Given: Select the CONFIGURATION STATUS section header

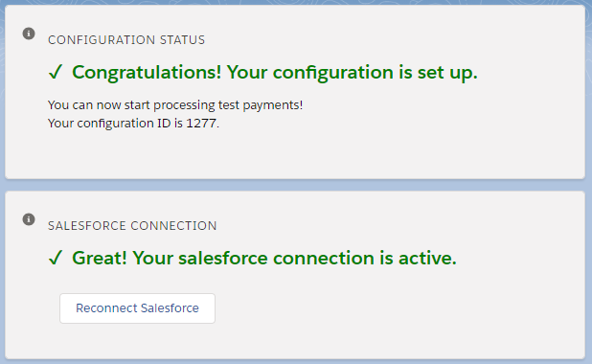Looking at the screenshot, I should (126, 40).
